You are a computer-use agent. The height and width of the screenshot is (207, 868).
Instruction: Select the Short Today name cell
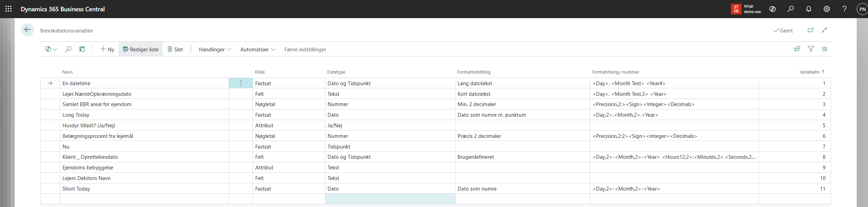(x=76, y=189)
